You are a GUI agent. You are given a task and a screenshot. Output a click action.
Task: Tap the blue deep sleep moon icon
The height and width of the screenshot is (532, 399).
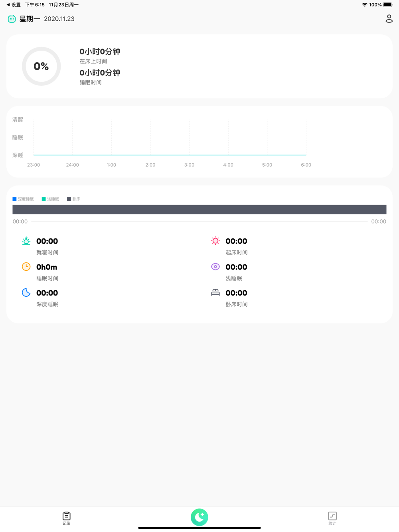(26, 293)
